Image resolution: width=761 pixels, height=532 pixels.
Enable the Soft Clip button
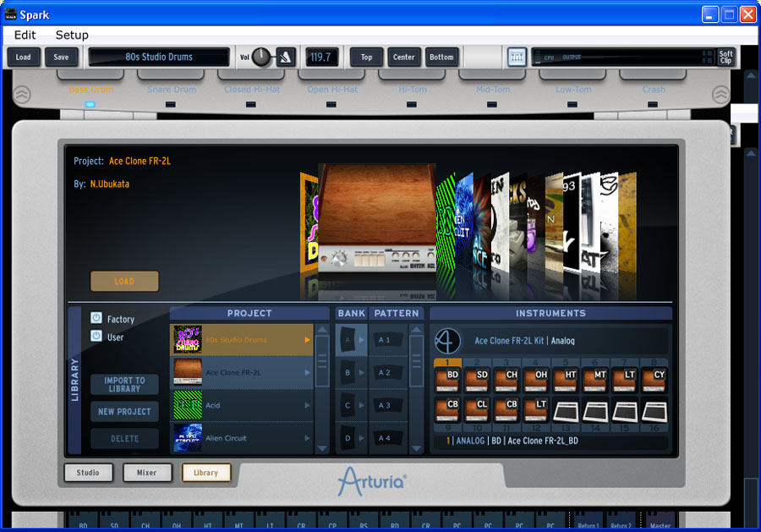point(725,58)
